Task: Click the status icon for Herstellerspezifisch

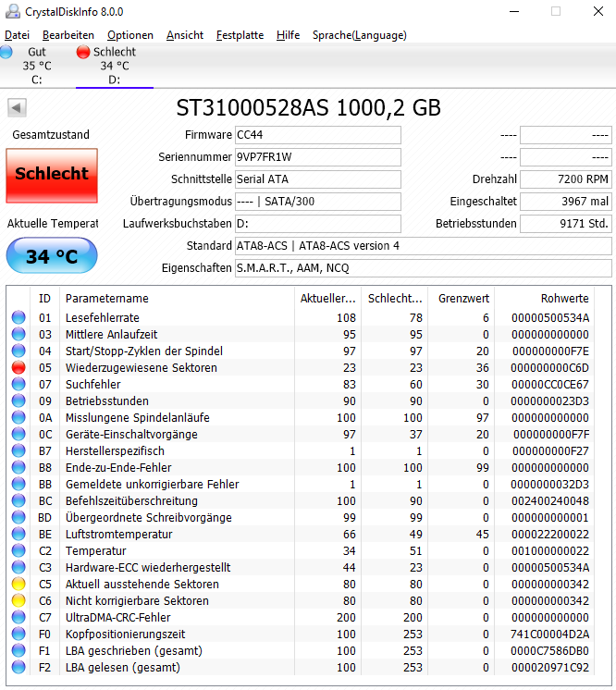Action: coord(18,450)
